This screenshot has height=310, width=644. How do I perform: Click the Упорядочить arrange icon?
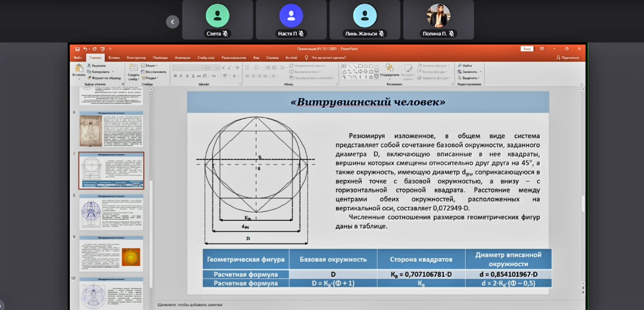pyautogui.click(x=389, y=68)
